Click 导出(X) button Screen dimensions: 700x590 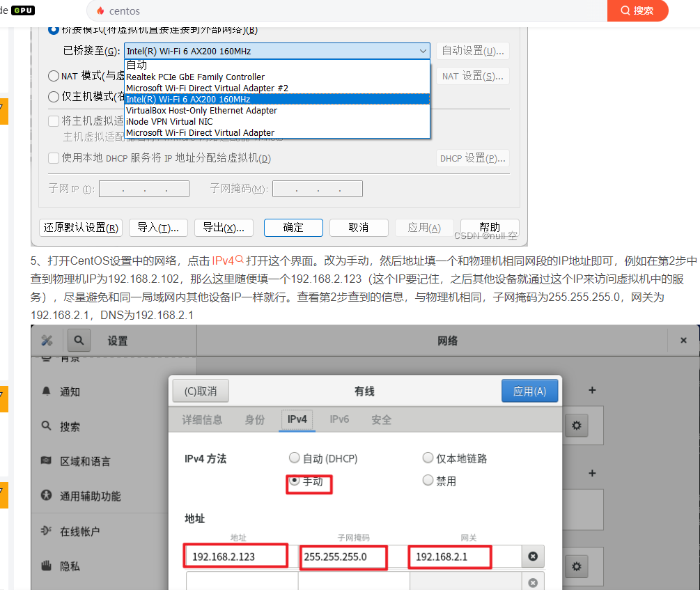click(x=224, y=228)
